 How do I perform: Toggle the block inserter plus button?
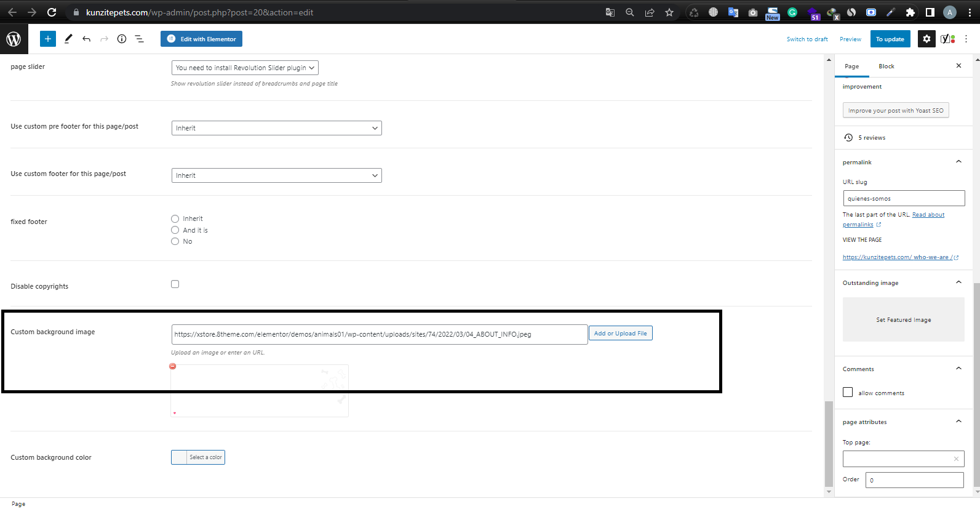(x=48, y=39)
